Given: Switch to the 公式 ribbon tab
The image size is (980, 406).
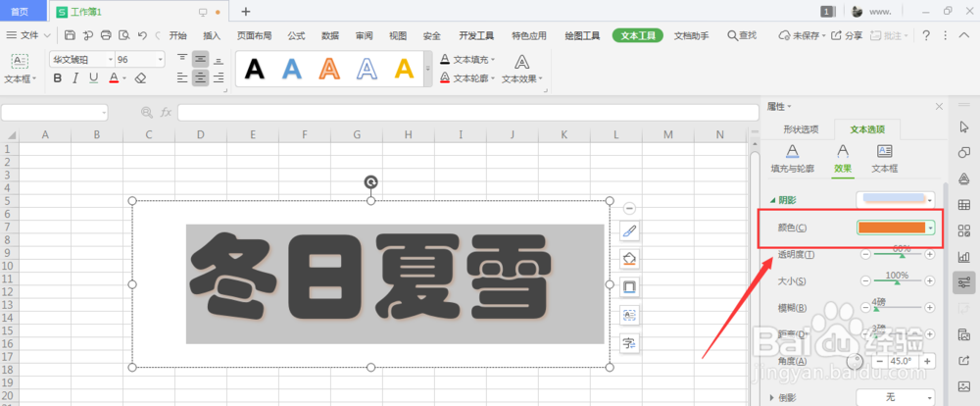Looking at the screenshot, I should (x=296, y=35).
